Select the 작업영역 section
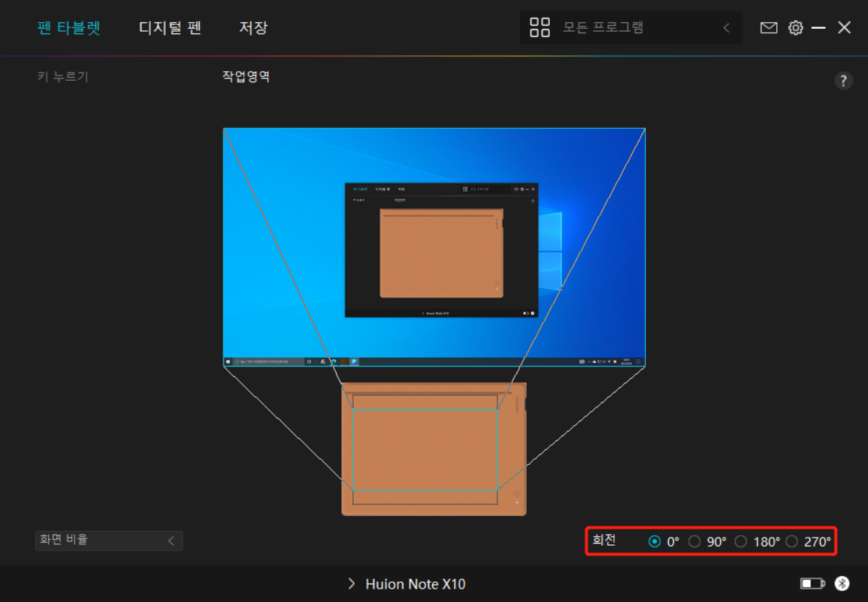This screenshot has width=868, height=602. click(246, 76)
